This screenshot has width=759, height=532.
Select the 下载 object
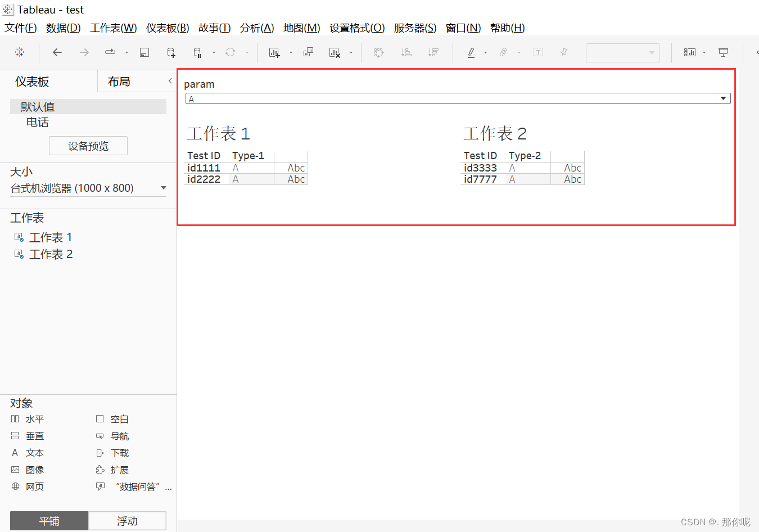coord(112,453)
